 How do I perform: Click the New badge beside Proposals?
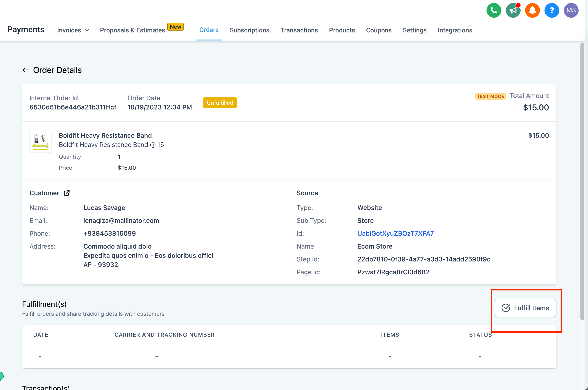[175, 27]
